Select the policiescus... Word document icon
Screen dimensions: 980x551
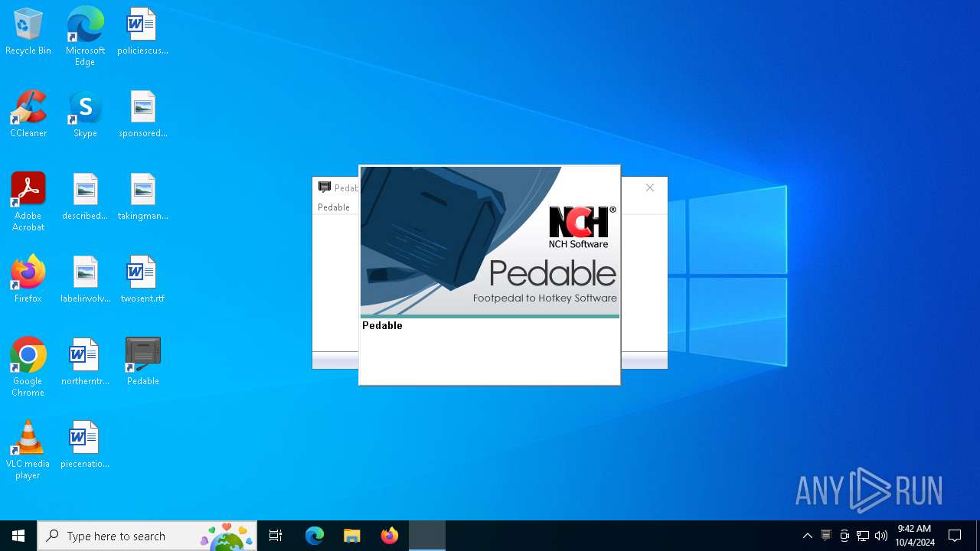[142, 32]
